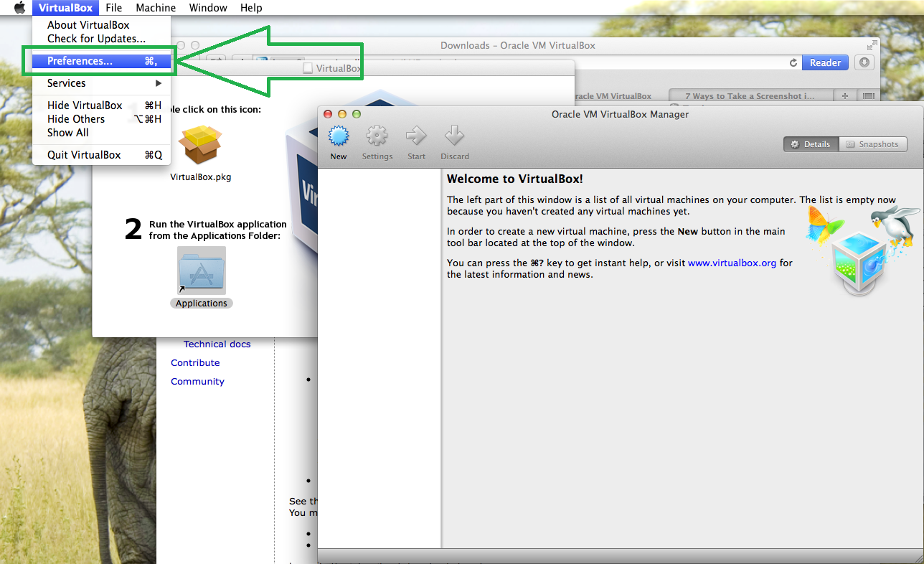Click the empty virtual machine list pane

379,359
